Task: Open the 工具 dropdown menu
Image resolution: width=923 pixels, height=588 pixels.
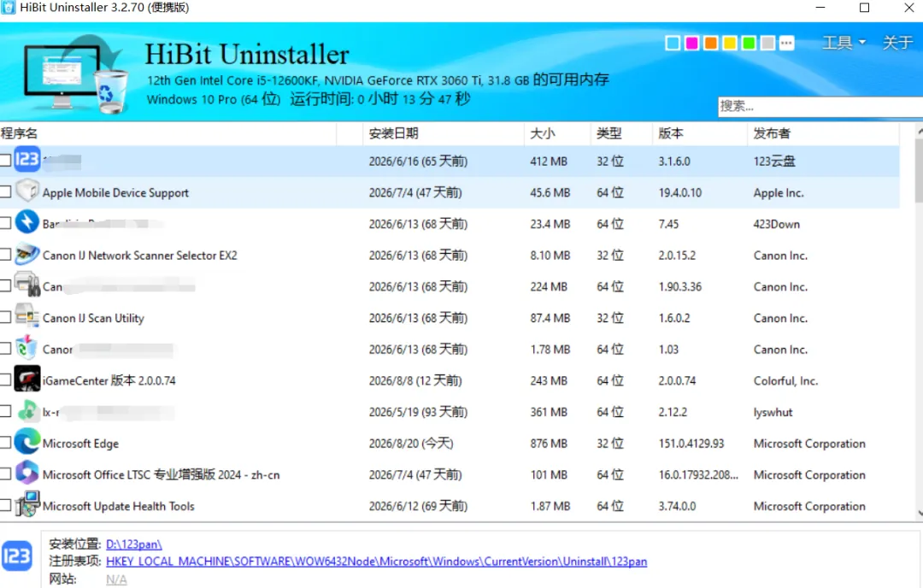Action: tap(844, 43)
